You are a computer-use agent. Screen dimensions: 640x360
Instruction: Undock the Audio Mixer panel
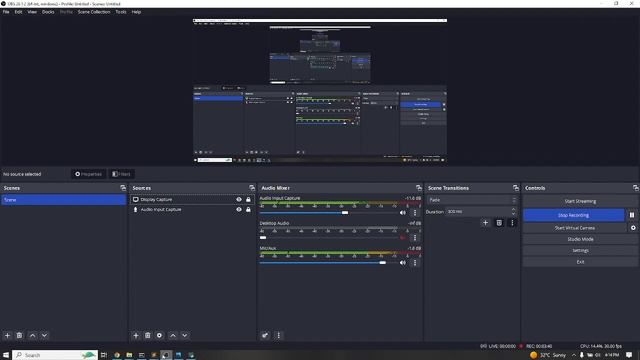(419, 188)
